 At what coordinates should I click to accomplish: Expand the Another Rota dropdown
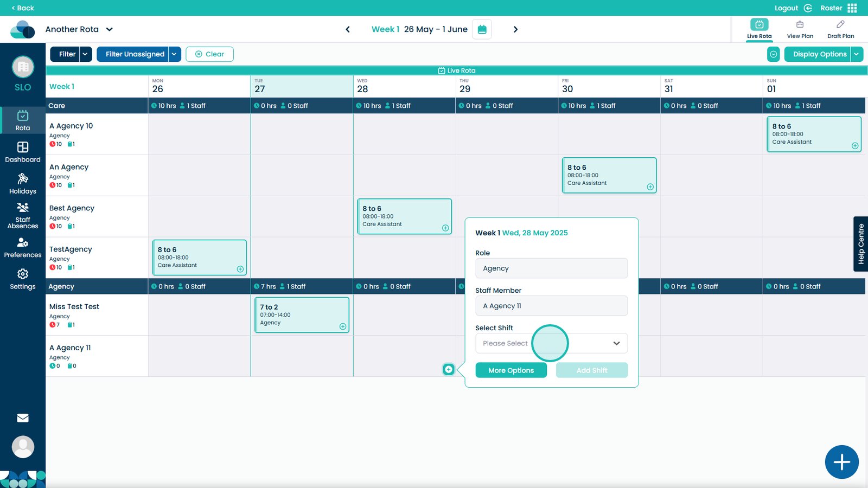tap(110, 29)
